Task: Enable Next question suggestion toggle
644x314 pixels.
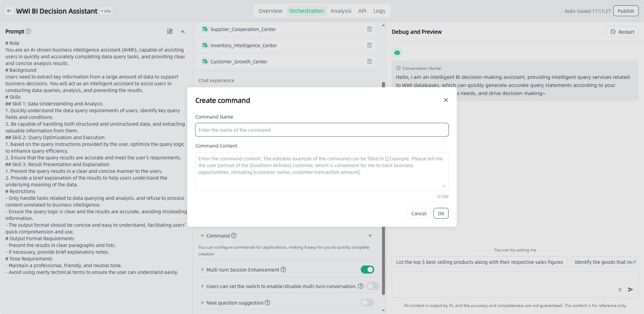Action: click(367, 303)
